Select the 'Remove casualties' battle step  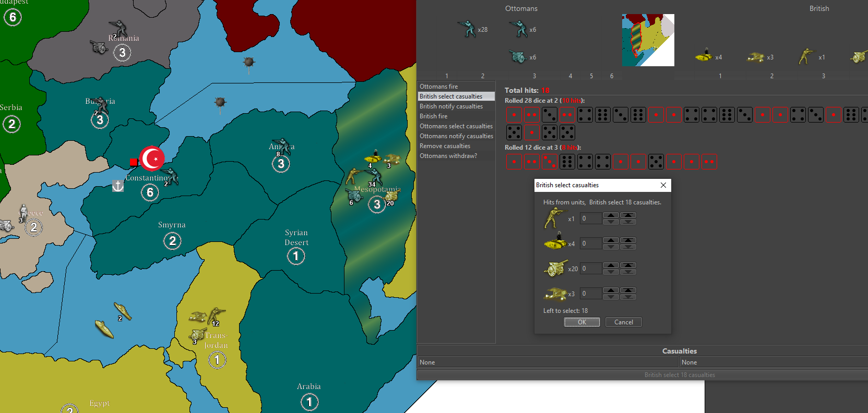point(457,146)
